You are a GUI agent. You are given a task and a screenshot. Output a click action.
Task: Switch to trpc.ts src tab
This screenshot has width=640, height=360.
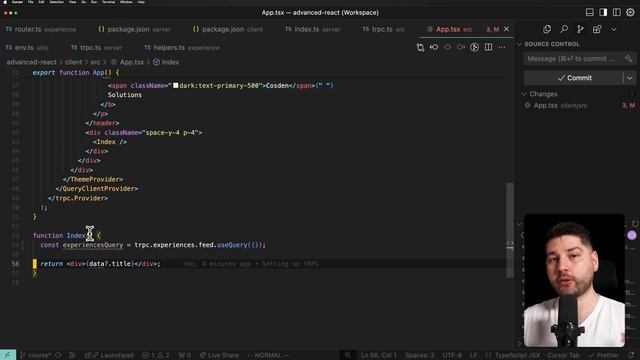[383, 29]
